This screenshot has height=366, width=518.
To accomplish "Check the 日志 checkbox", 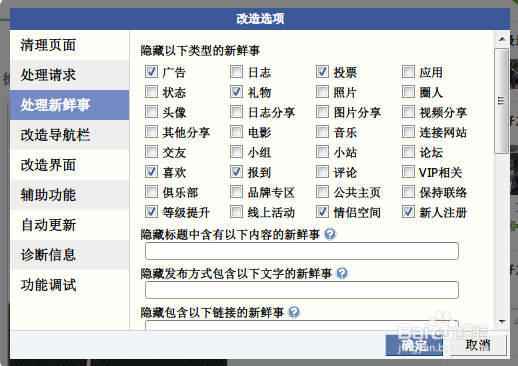I will coord(236,72).
